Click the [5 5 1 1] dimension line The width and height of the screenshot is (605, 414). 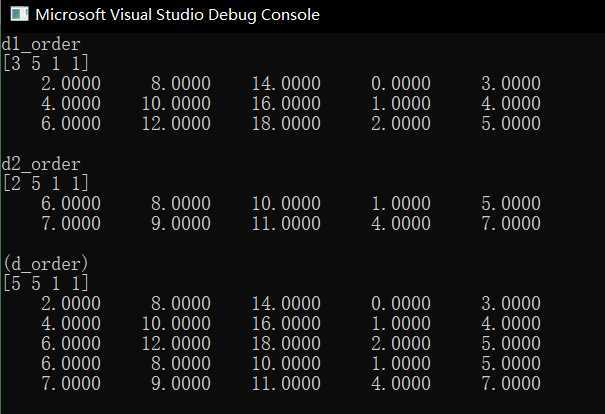(46, 284)
